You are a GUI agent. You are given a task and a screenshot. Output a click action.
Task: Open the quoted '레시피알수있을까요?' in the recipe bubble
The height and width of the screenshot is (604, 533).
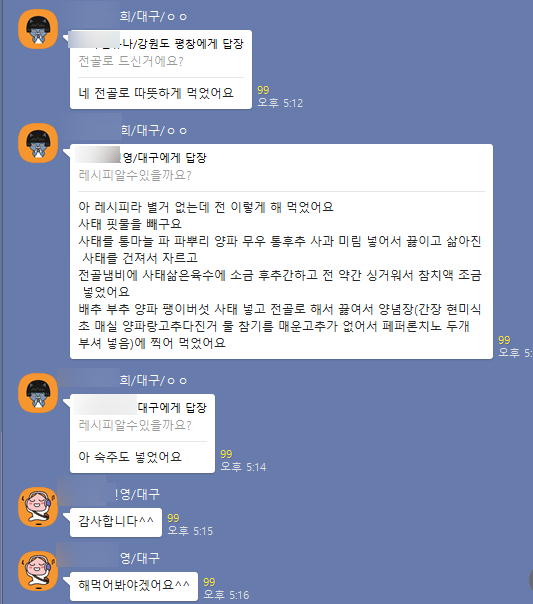coord(135,175)
